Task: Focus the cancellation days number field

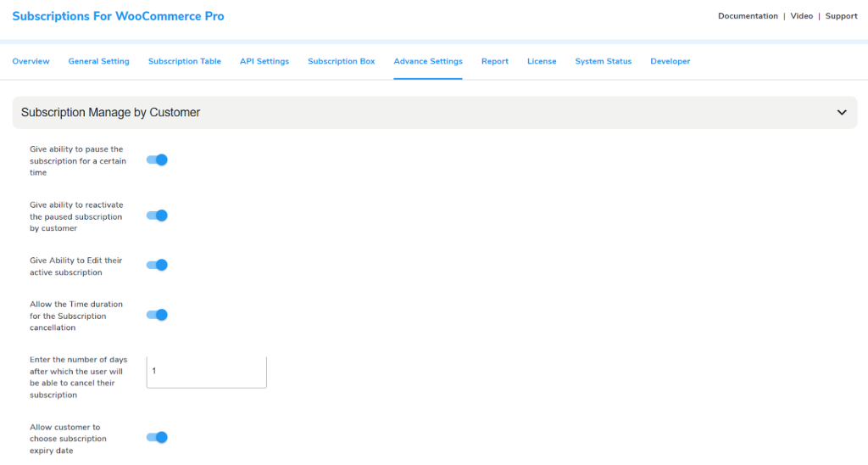Action: [207, 372]
